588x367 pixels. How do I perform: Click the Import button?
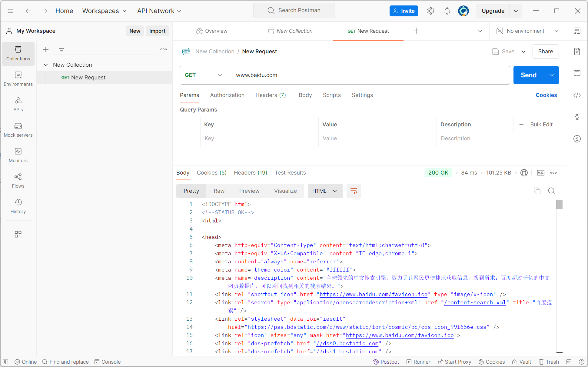157,31
